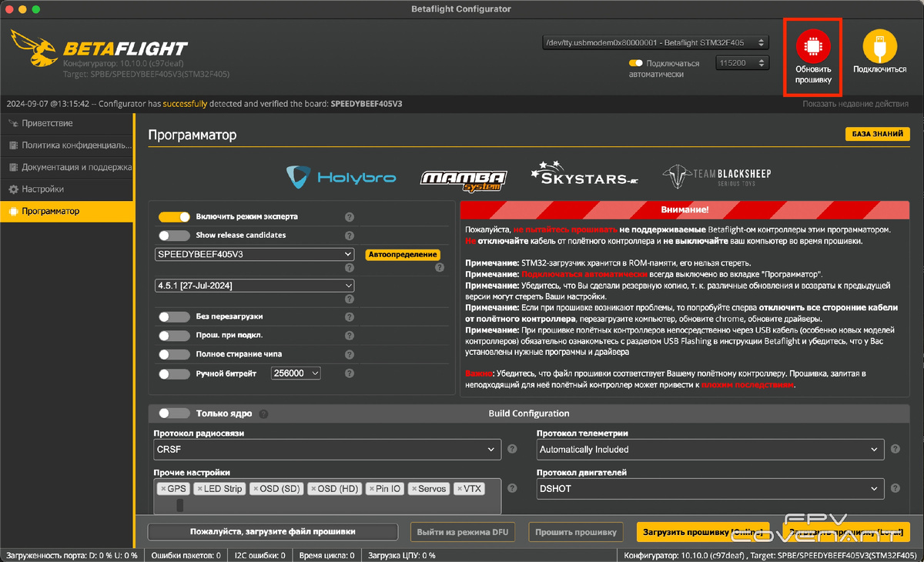This screenshot has width=924, height=562.
Task: Click the Выйти из режима DFU button
Action: coord(464,532)
